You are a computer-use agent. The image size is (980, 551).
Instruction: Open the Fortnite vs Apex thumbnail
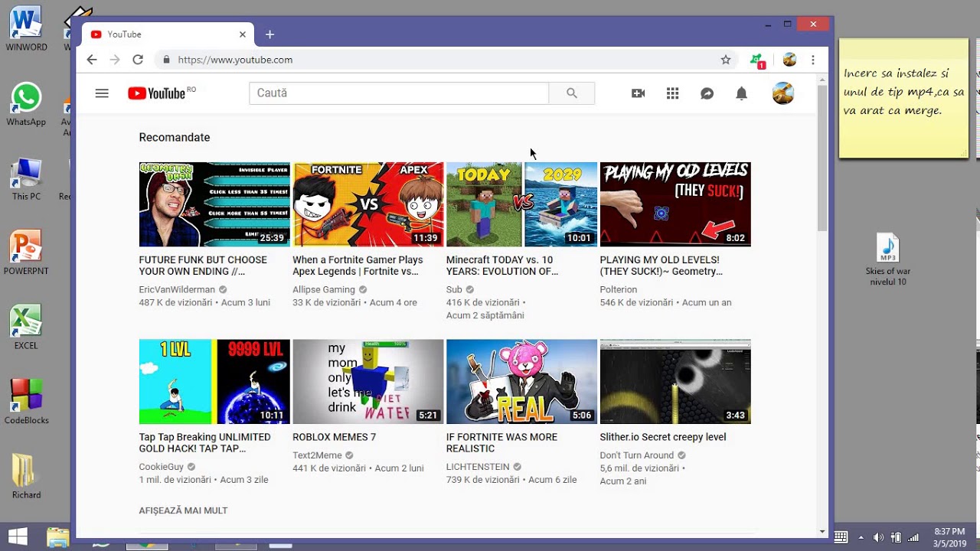(368, 204)
